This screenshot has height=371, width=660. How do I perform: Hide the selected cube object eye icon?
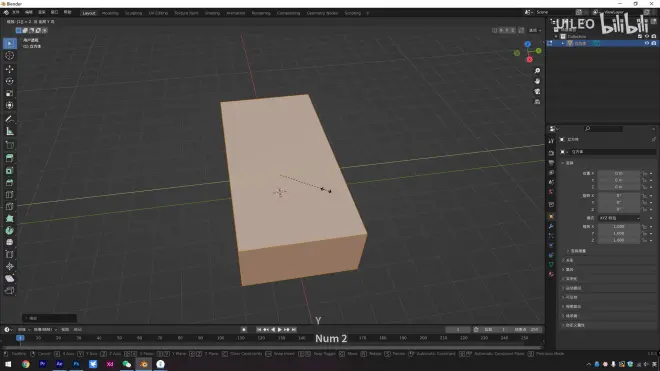pyautogui.click(x=647, y=43)
